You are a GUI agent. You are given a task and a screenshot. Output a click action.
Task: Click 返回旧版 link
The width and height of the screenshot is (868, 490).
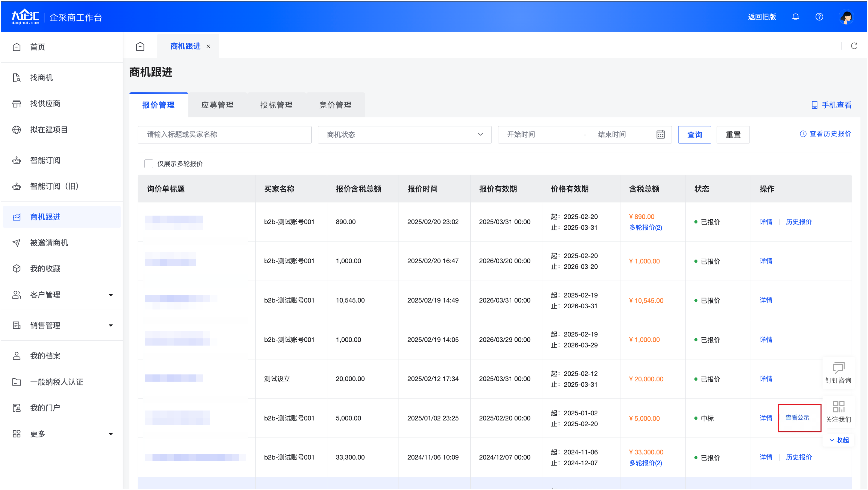click(762, 16)
